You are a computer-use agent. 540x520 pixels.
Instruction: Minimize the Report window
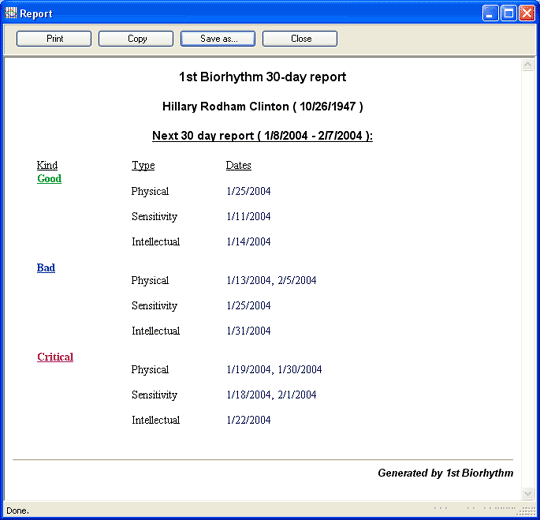tap(490, 13)
